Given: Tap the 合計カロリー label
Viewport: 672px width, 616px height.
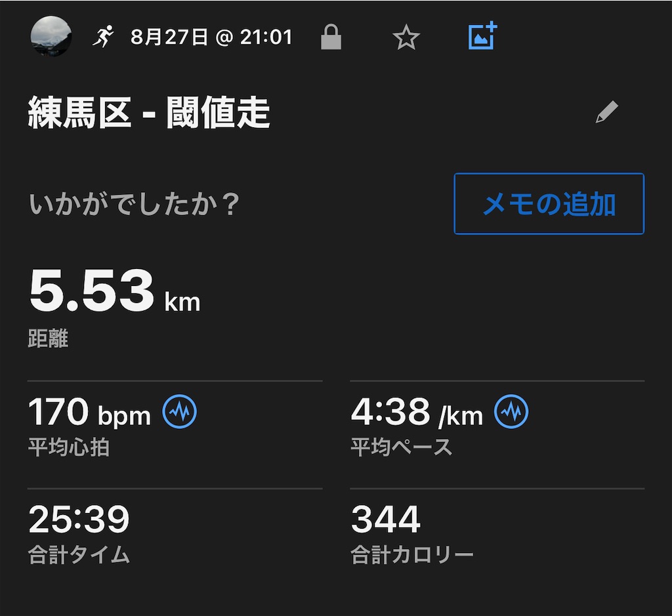Looking at the screenshot, I should pyautogui.click(x=412, y=555).
